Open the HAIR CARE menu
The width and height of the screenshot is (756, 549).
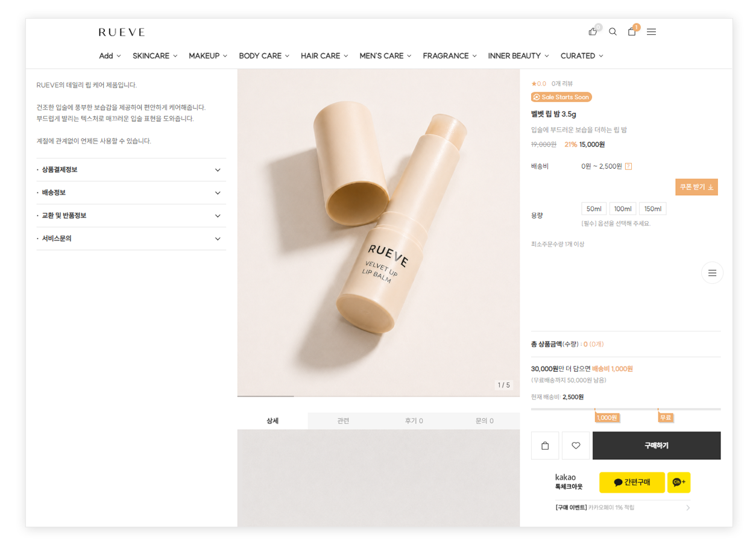click(x=324, y=55)
